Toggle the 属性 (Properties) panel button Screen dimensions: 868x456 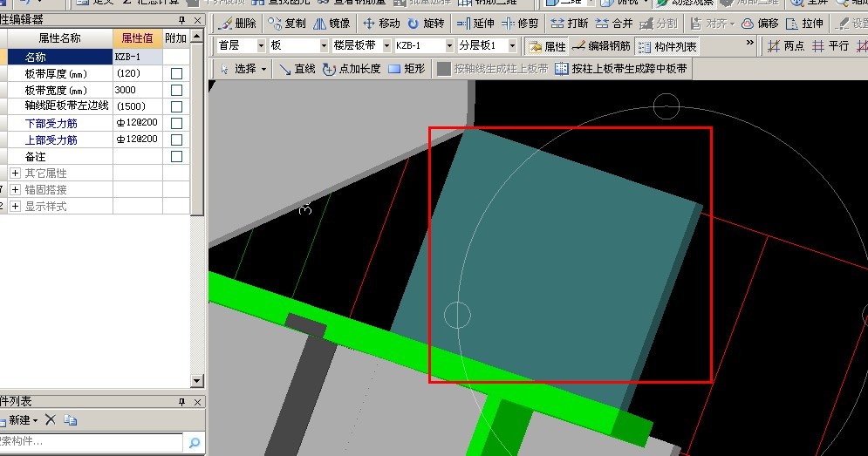(x=547, y=46)
